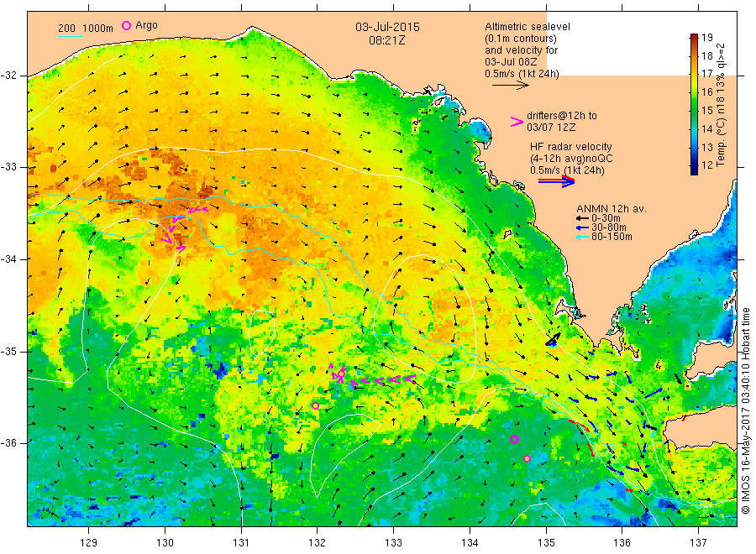Click the 'Altimetric sealevel' legend heading
This screenshot has height=554, width=756.
click(x=528, y=27)
